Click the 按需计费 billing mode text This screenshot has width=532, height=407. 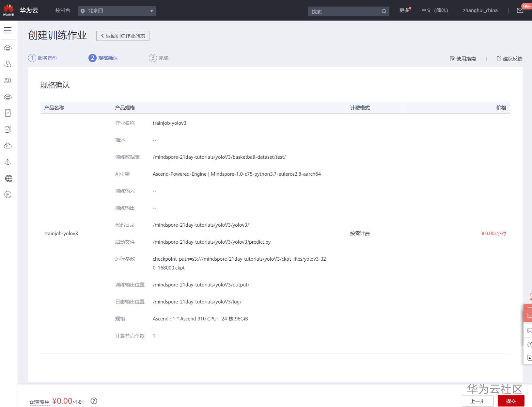click(x=360, y=234)
